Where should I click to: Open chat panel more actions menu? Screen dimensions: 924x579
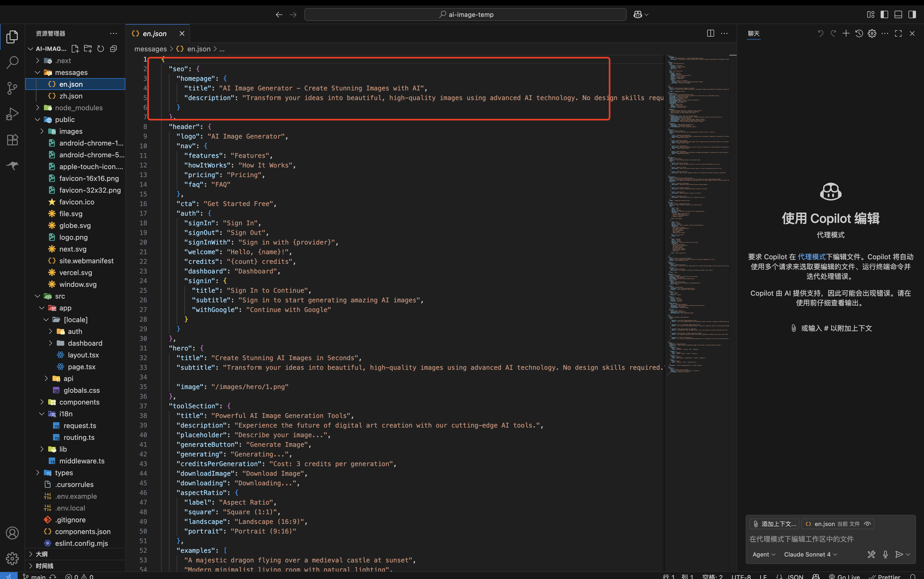[x=885, y=33]
